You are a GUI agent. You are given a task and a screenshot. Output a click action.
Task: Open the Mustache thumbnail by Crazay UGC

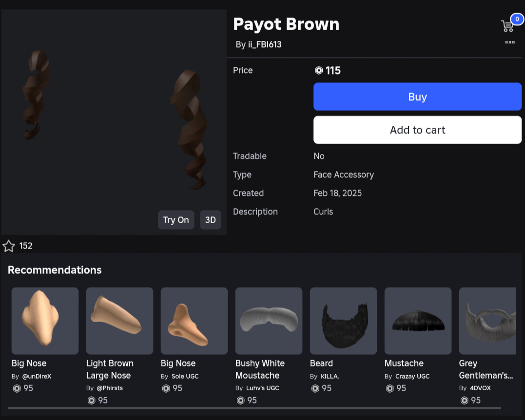[x=418, y=321]
